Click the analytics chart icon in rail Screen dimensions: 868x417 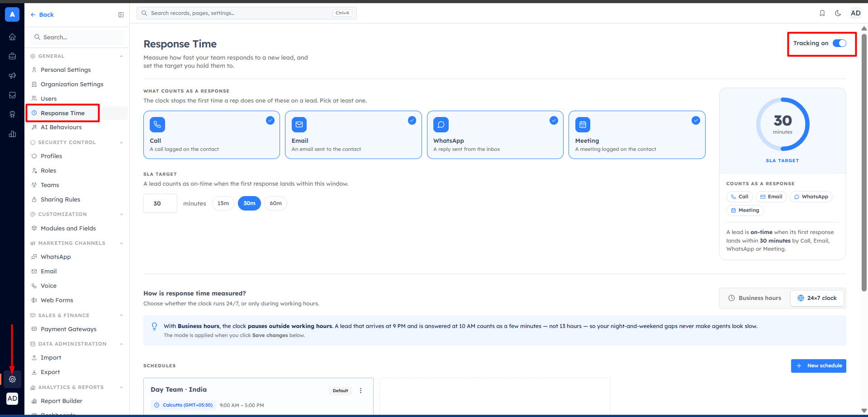pyautogui.click(x=12, y=134)
